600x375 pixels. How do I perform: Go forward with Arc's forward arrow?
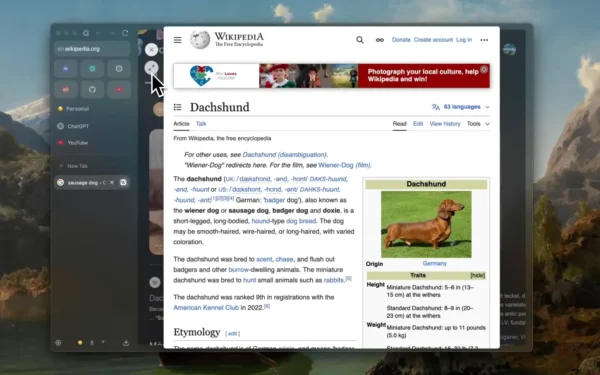[112, 33]
